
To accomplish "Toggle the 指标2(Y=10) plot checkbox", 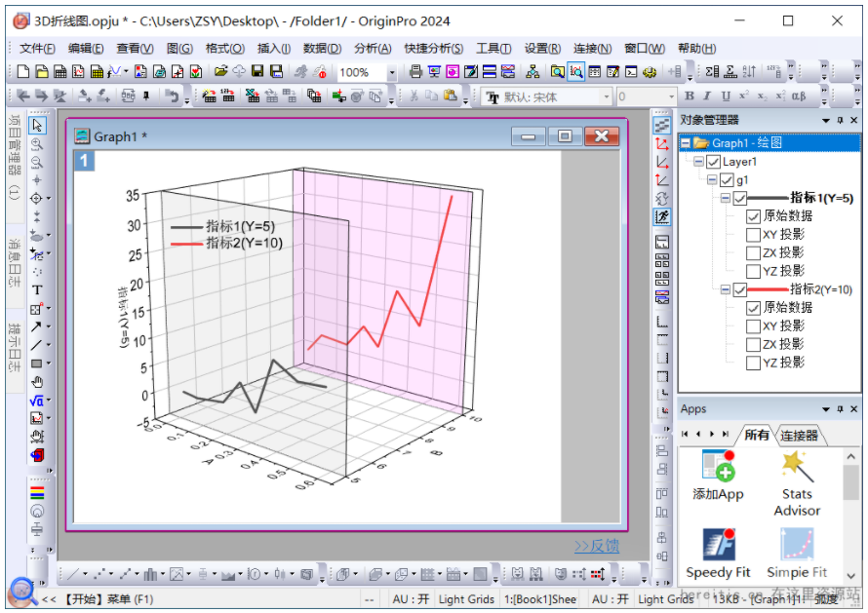I will coord(740,289).
